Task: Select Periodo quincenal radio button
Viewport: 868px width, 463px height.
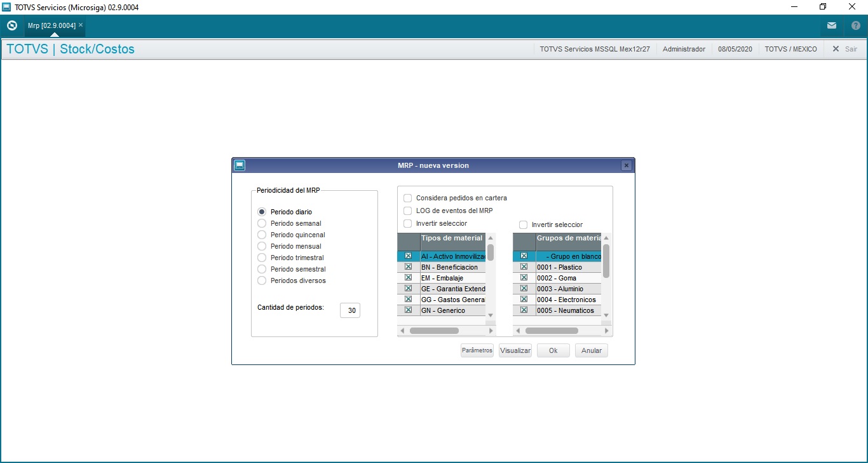Action: 262,235
